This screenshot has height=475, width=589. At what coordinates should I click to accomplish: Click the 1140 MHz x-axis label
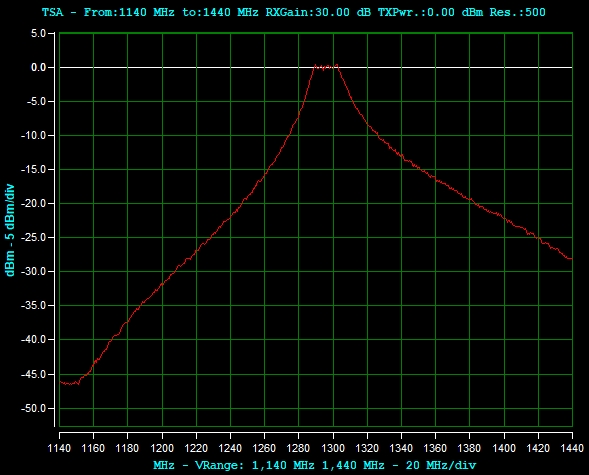click(x=59, y=448)
